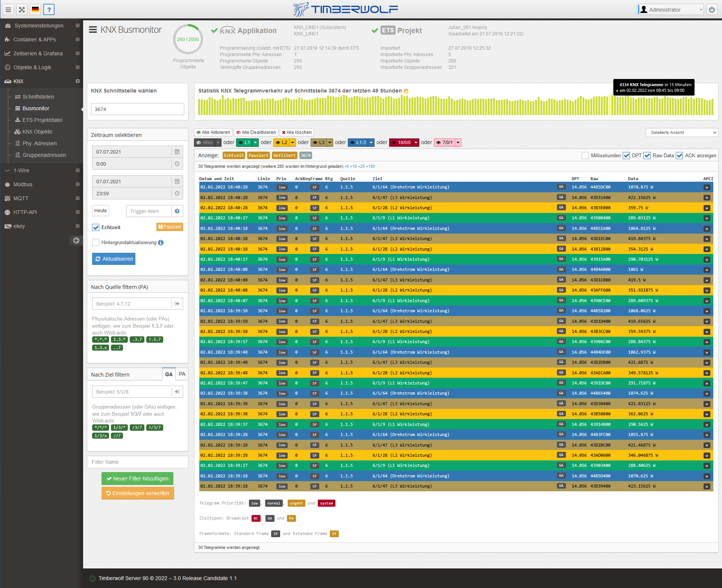The image size is (722, 588).
Task: Open calendar picker for start date
Action: coord(177,152)
